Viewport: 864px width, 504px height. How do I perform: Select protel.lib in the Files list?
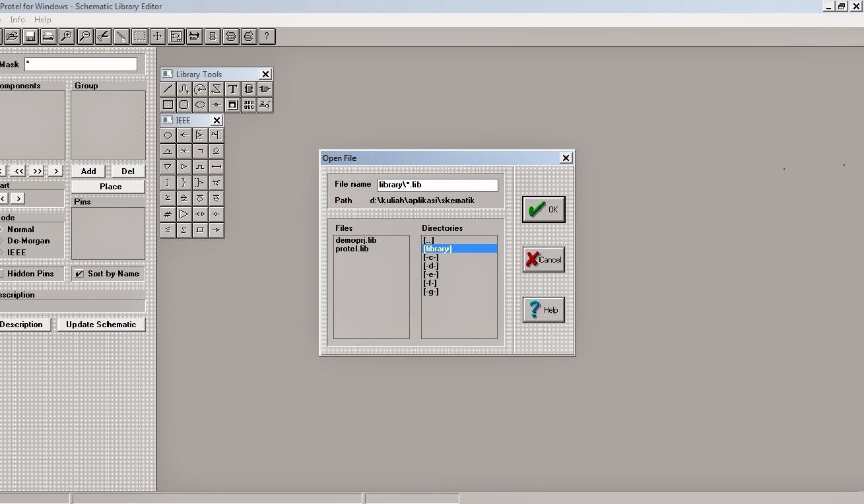click(x=350, y=249)
